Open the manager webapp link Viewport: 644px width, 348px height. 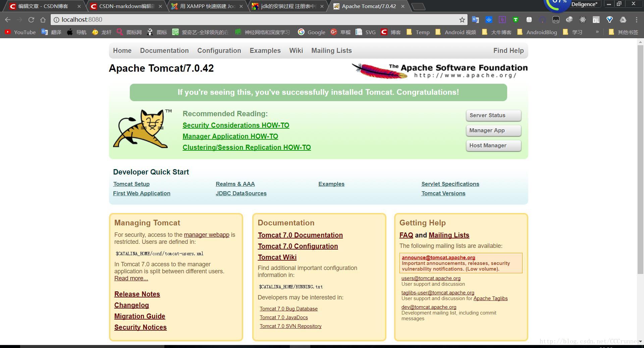207,235
